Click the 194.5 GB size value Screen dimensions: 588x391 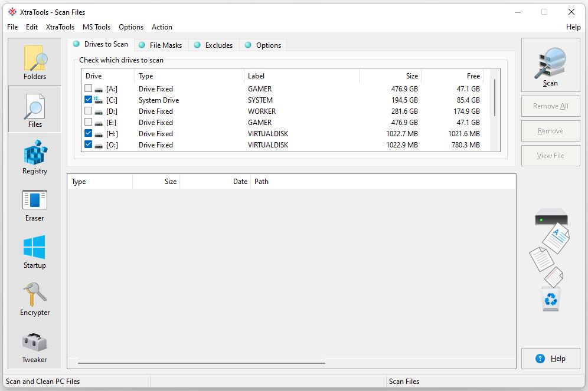click(404, 100)
